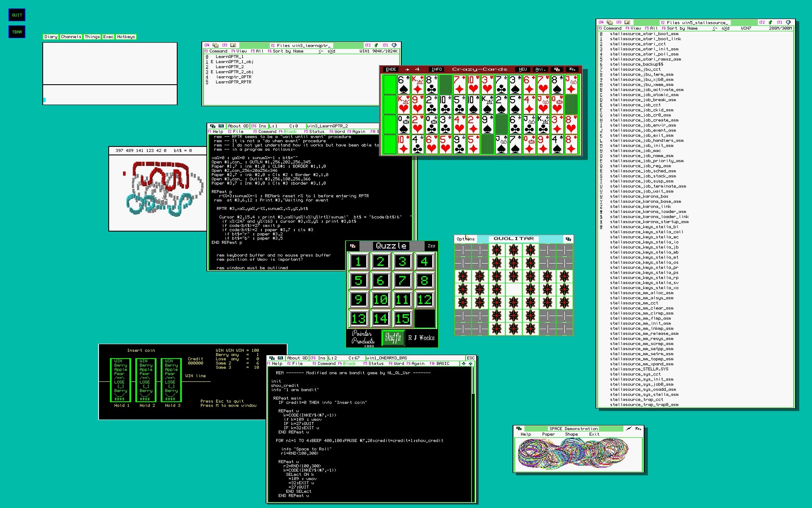Image resolution: width=812 pixels, height=508 pixels.
Task: Open F2 File menu in win3_LearnQPTR_2 editor
Action: (236, 132)
